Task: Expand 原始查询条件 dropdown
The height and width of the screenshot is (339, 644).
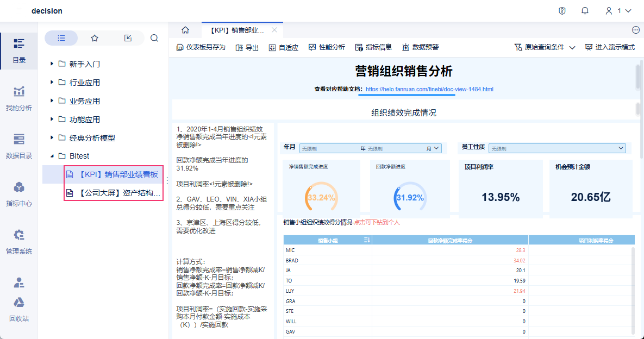Action: click(545, 47)
